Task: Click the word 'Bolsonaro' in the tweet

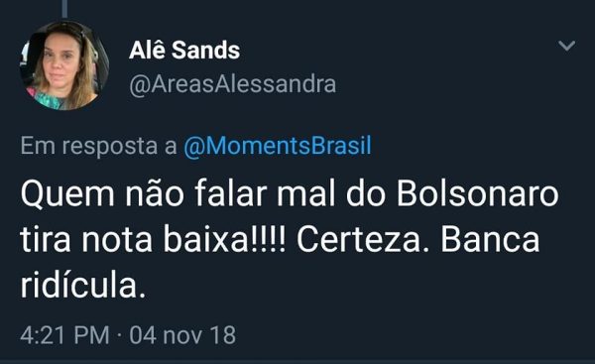Action: coord(478,194)
